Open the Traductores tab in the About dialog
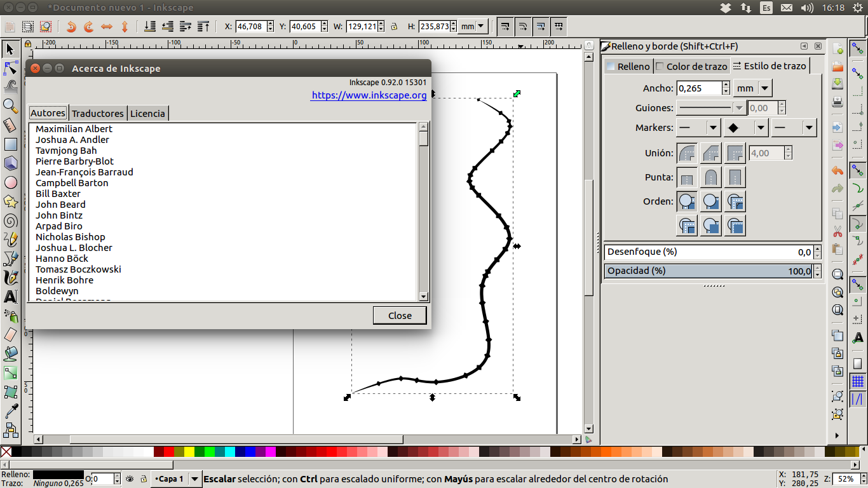The width and height of the screenshot is (868, 488). click(x=98, y=113)
